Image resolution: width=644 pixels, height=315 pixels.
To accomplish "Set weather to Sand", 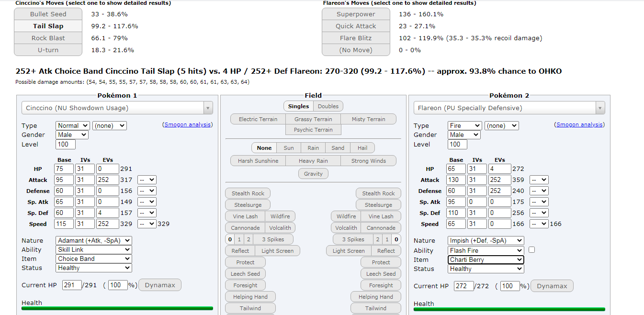I will coord(338,148).
